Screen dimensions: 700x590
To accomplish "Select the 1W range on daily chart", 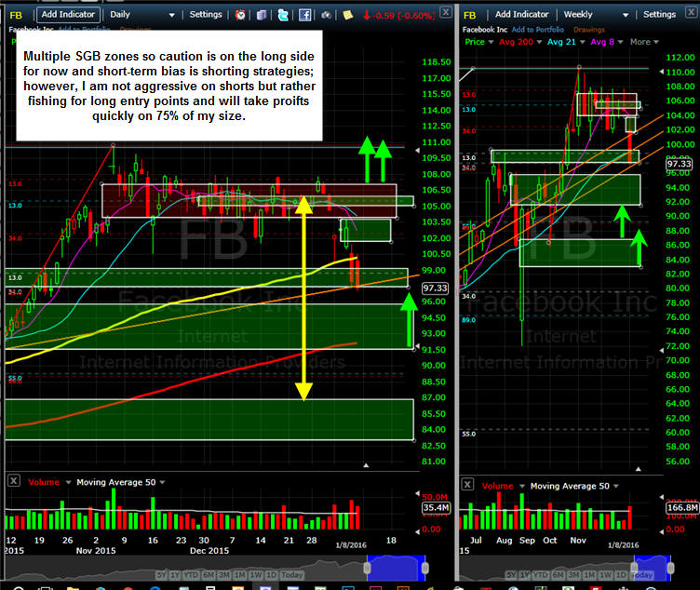I will click(x=256, y=575).
